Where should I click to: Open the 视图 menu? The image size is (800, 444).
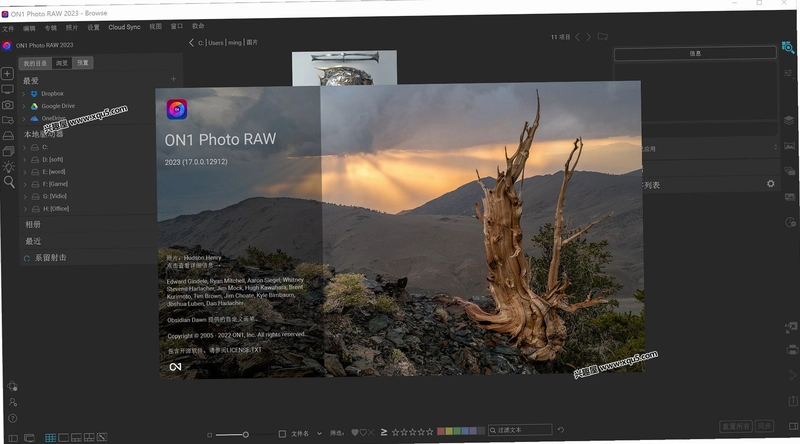tap(155, 27)
